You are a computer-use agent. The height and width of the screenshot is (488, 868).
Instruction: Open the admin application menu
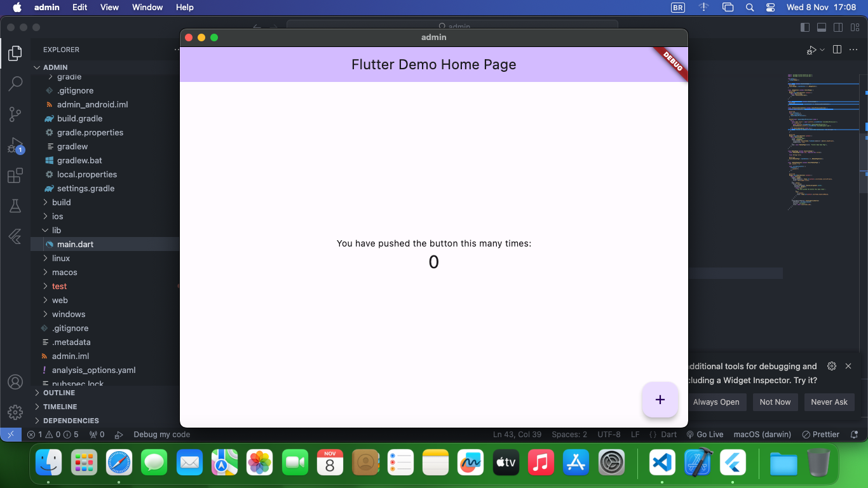click(47, 8)
